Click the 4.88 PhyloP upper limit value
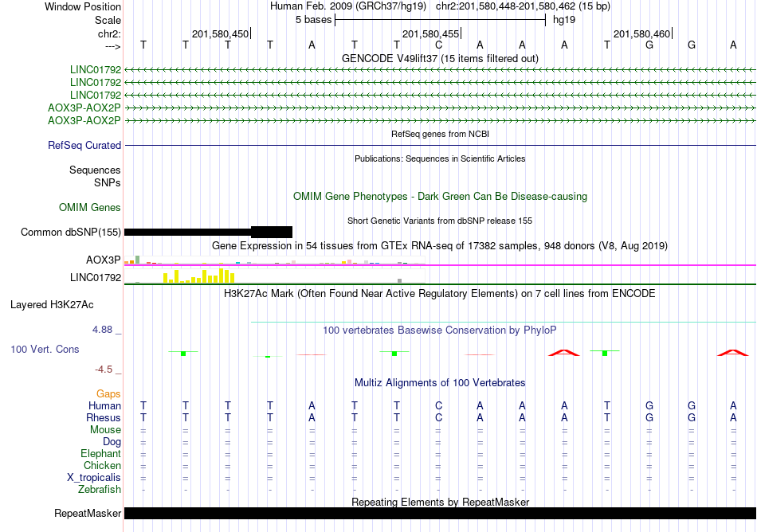 102,330
